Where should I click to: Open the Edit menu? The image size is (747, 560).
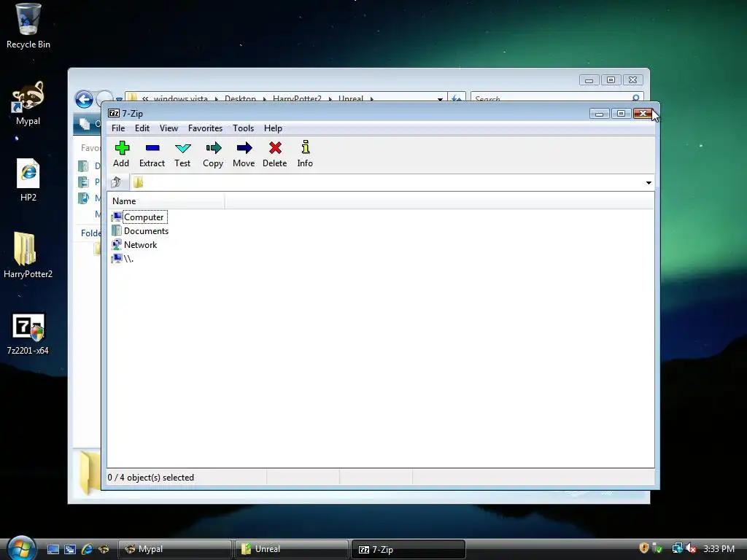click(x=142, y=128)
